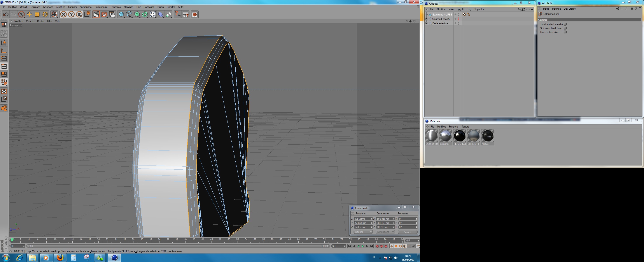This screenshot has width=644, height=262.
Task: Toggle Z axis lock
Action: click(x=79, y=14)
